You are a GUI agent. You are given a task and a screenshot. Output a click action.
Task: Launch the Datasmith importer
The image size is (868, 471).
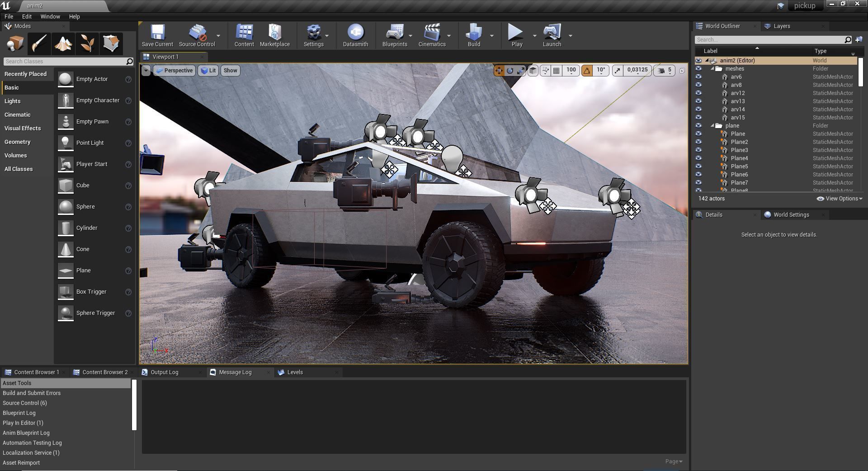click(355, 35)
